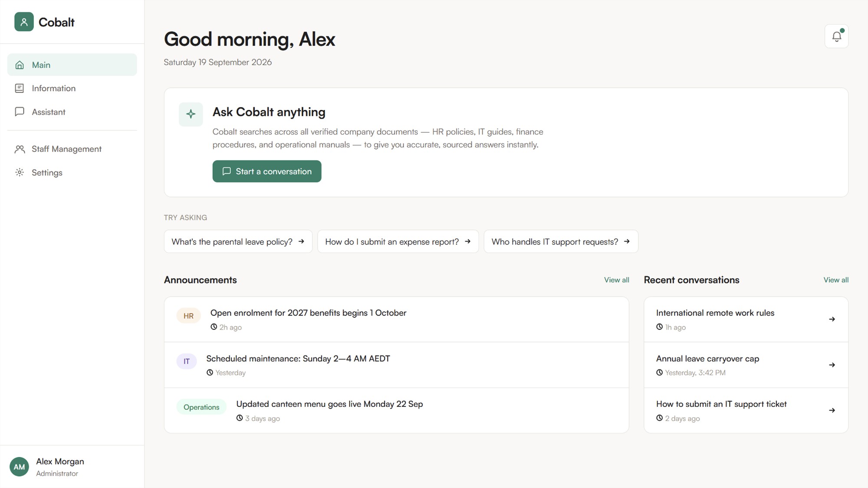868x488 pixels.
Task: Click the Alex Morgan profile name
Action: (60, 462)
